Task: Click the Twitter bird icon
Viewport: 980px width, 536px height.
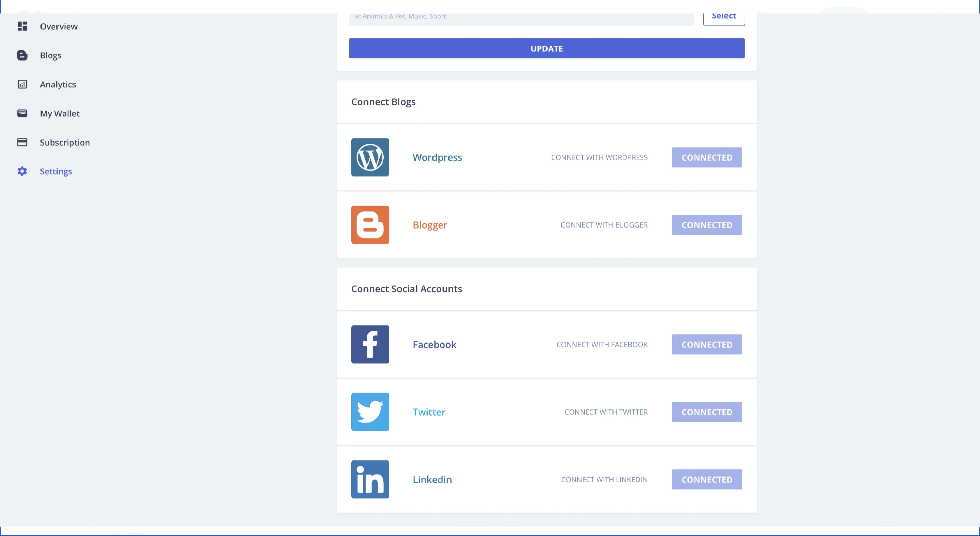Action: coord(370,412)
